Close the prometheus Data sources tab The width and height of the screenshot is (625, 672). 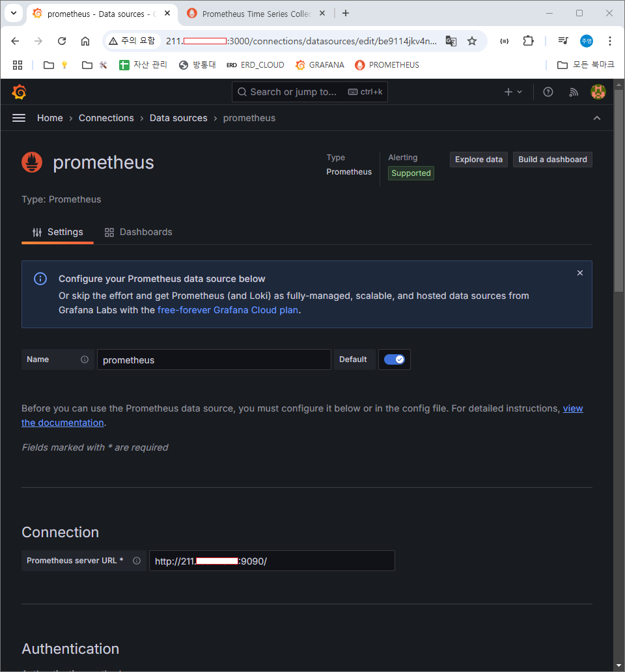(167, 13)
